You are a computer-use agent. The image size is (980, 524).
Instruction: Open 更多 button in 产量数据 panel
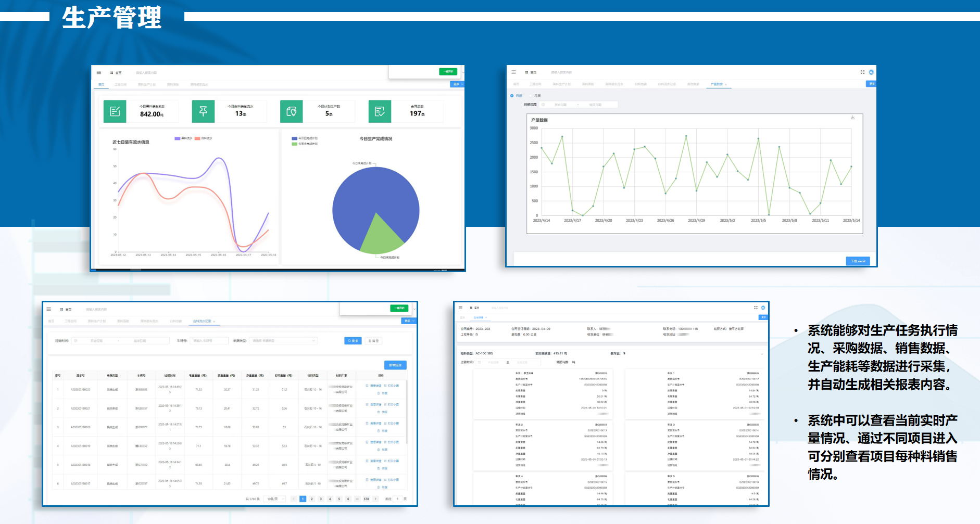point(871,84)
